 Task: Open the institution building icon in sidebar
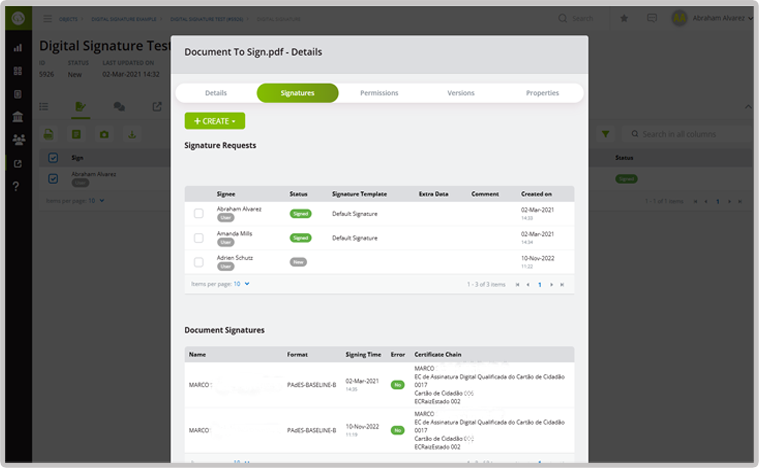coord(18,117)
